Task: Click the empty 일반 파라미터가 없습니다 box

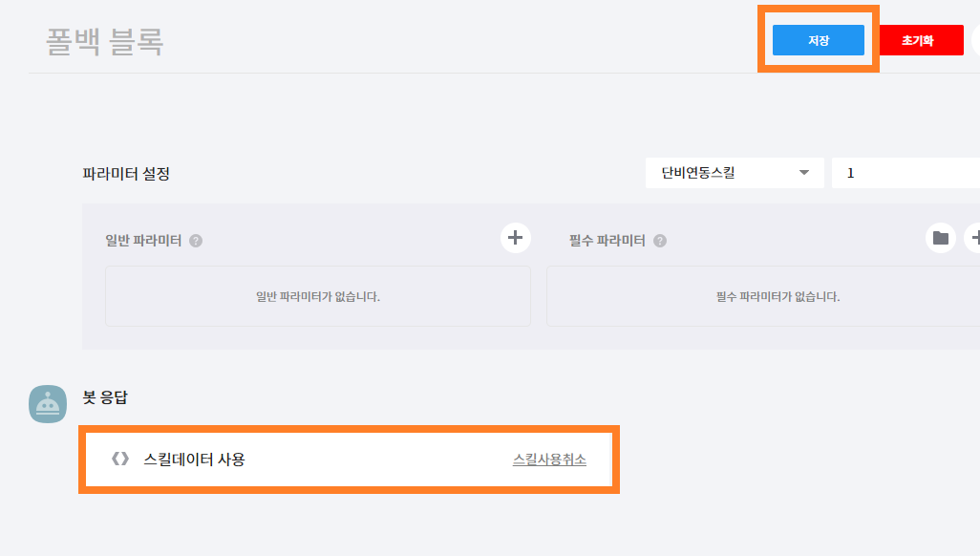Action: (318, 296)
